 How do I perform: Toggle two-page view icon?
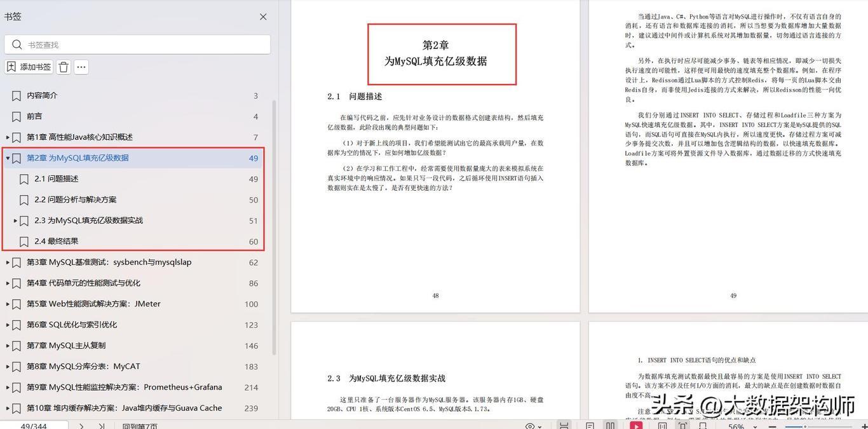pos(610,426)
